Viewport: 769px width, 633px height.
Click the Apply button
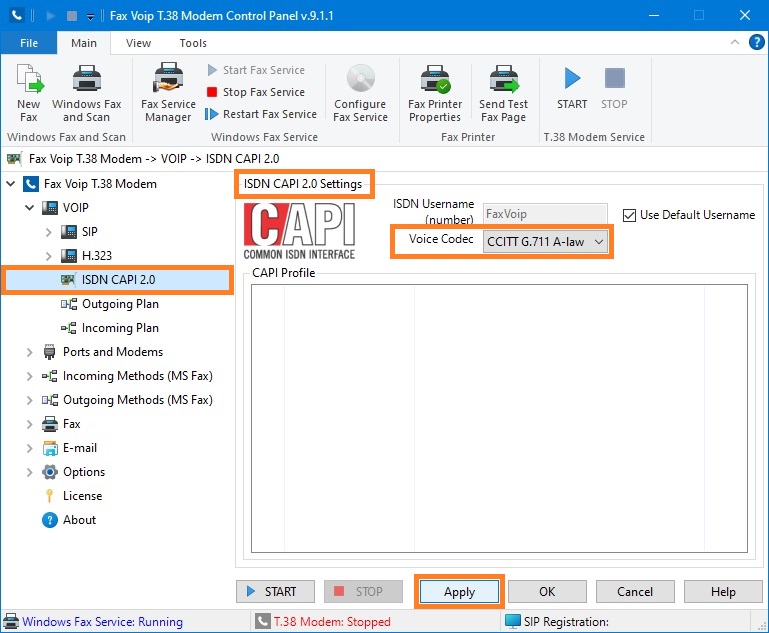(460, 592)
